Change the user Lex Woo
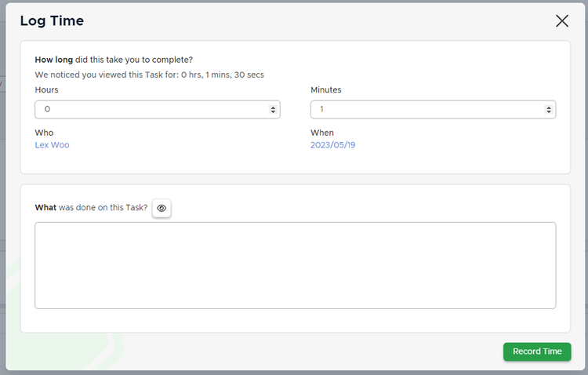 52,145
